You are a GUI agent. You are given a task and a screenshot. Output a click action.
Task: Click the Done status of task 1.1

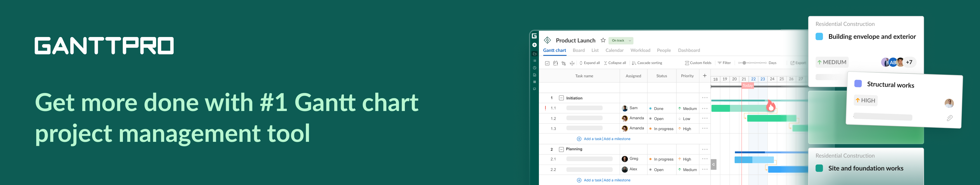656,109
